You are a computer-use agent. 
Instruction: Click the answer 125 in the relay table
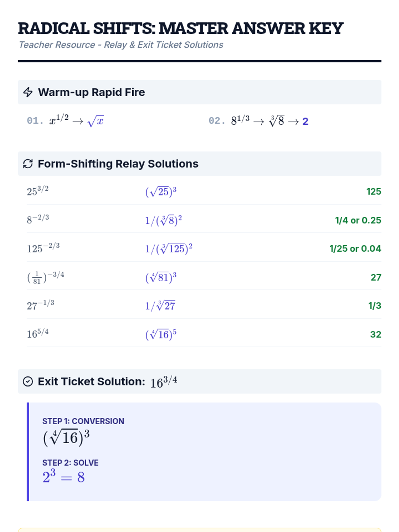coord(373,192)
